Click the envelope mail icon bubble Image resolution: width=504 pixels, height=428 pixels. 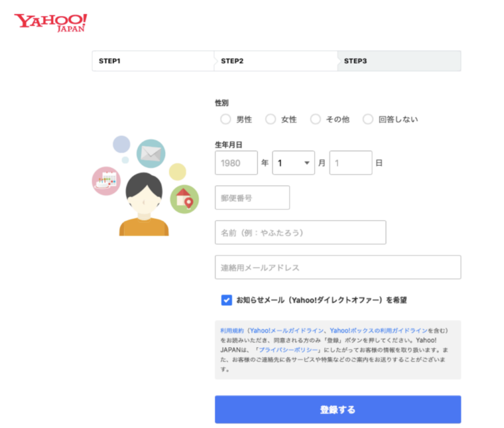coord(151,153)
